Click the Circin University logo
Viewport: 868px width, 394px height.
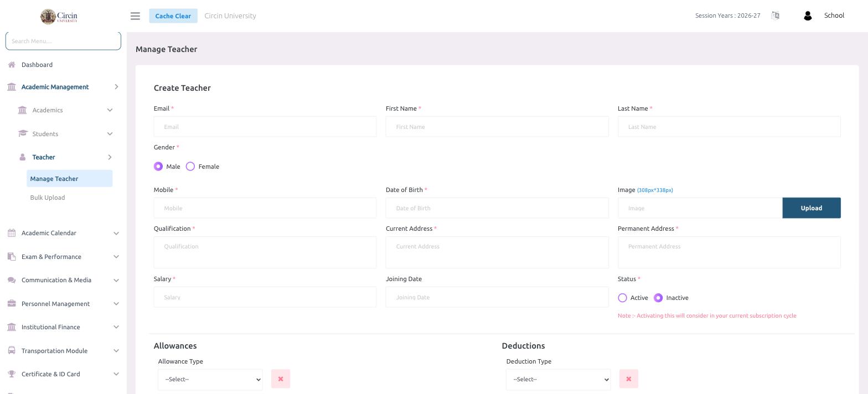(59, 16)
